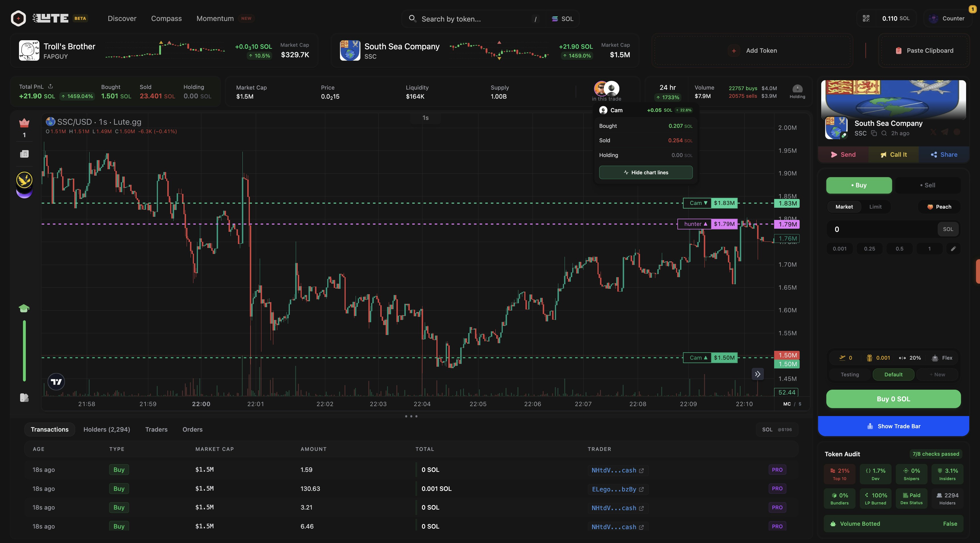Switch order type to Limit

(x=875, y=207)
